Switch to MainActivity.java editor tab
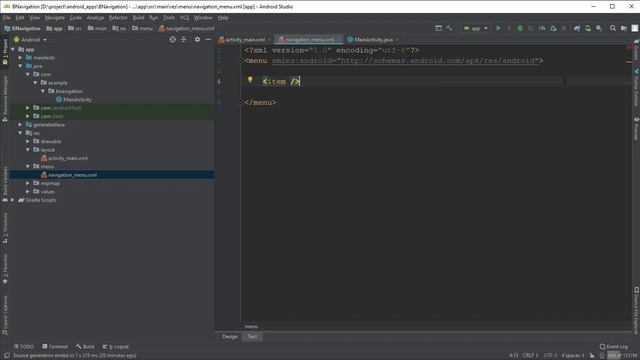Image resolution: width=640 pixels, height=360 pixels. point(373,40)
